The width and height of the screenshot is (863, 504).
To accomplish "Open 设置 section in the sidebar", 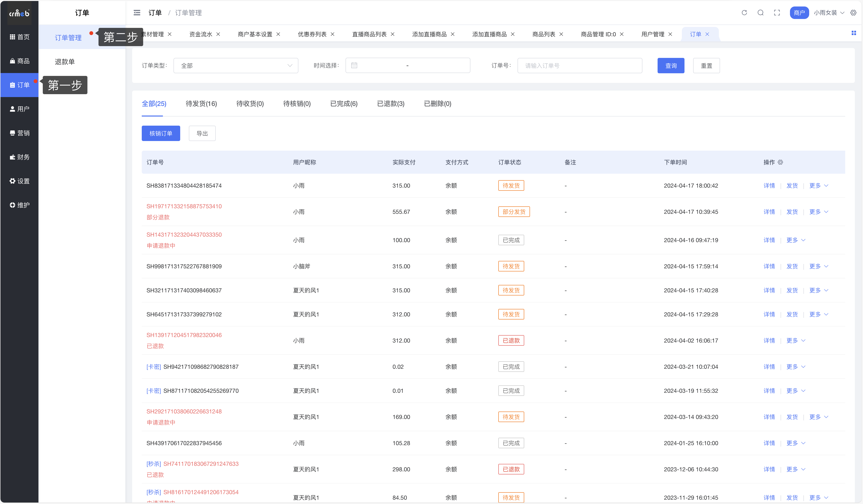I will click(19, 181).
